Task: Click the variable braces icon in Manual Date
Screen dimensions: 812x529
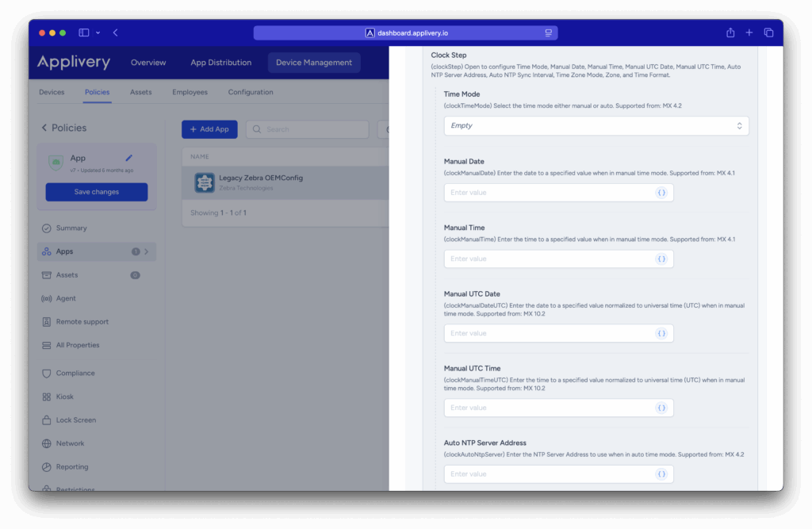Action: coord(661,193)
